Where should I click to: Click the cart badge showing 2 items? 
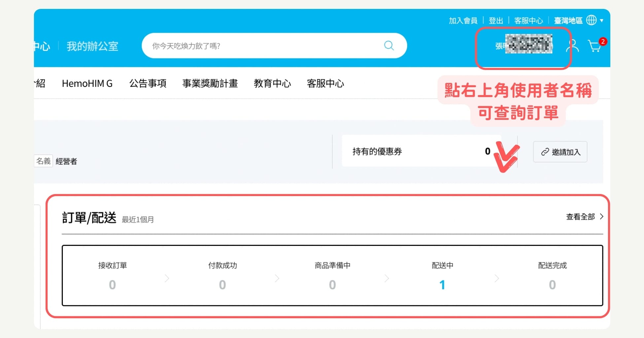pos(603,41)
